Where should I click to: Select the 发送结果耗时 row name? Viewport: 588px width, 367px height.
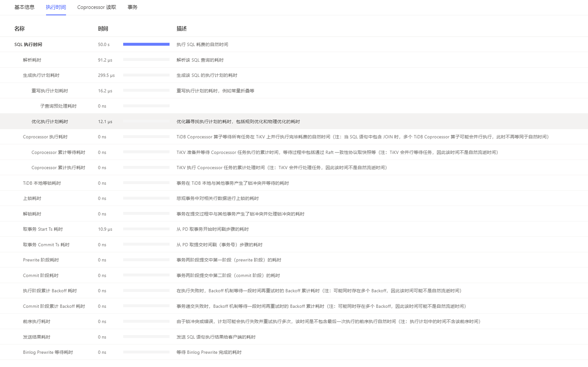(x=37, y=337)
